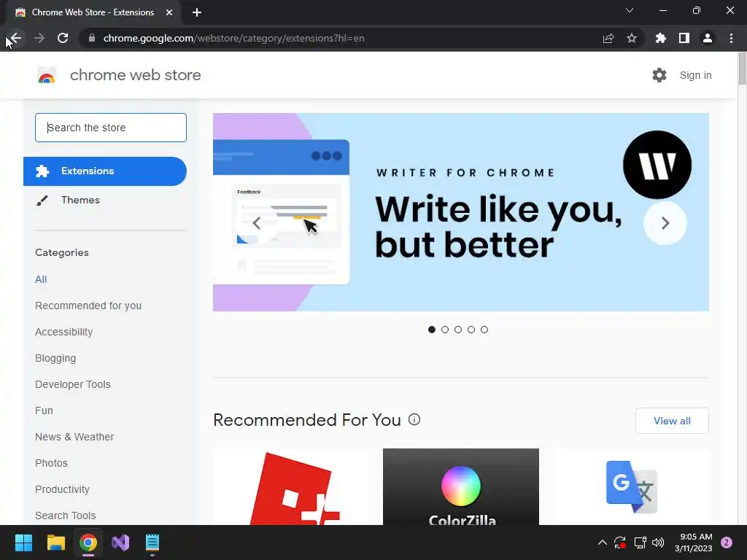
Task: Focus the Search the store field
Action: tap(111, 128)
